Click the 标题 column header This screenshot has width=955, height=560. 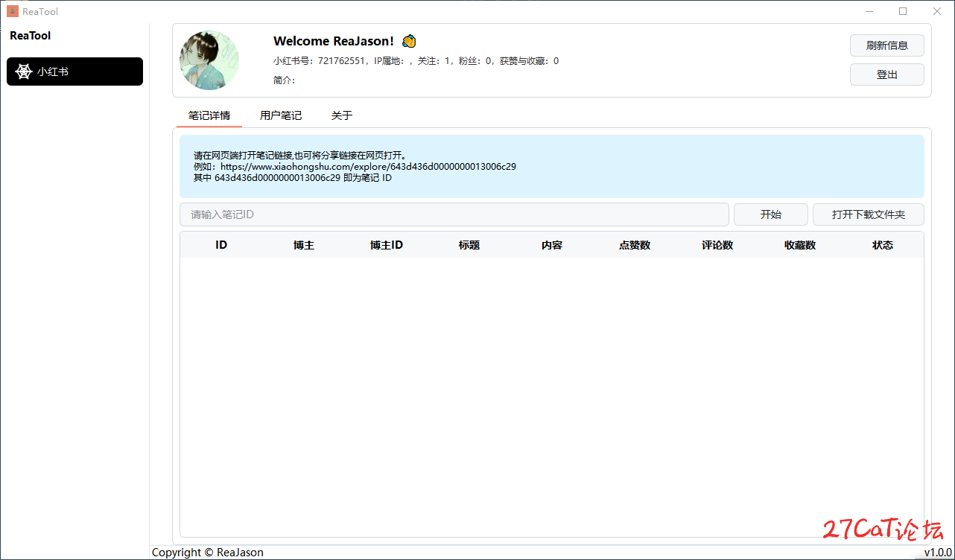469,245
